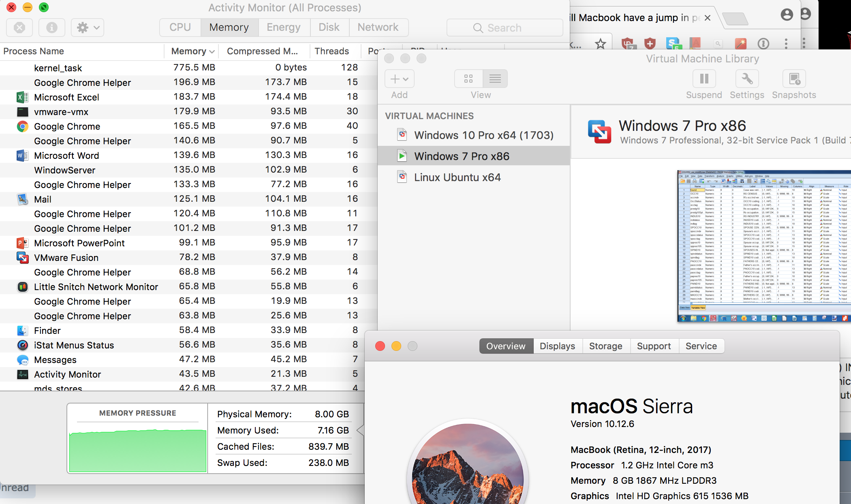Open the 1Password extension icon
The height and width of the screenshot is (504, 851).
click(x=763, y=43)
